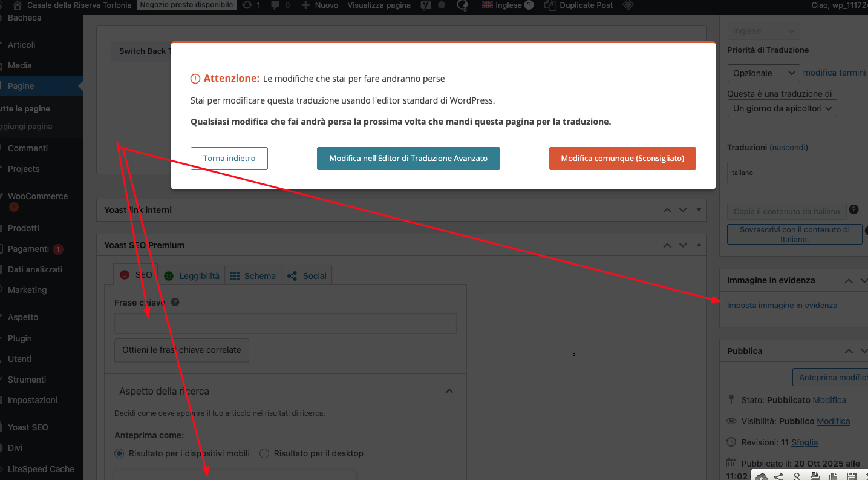This screenshot has width=868, height=480.
Task: Open the Priorità di Traduzione dropdown
Action: pyautogui.click(x=763, y=73)
